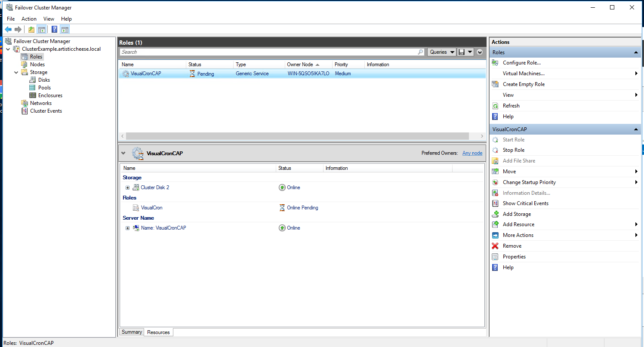Click Show Critical Events icon

(x=495, y=203)
